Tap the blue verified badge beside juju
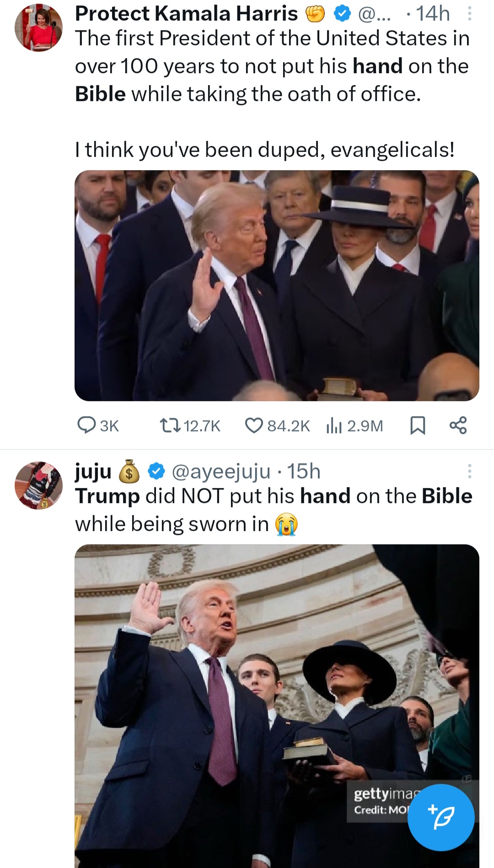 tap(156, 472)
